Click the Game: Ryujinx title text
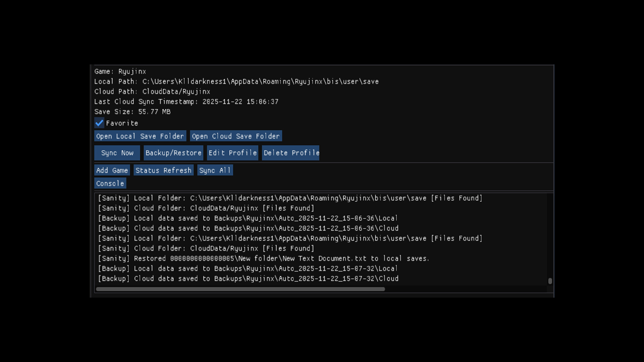Image resolution: width=644 pixels, height=362 pixels. tap(120, 71)
